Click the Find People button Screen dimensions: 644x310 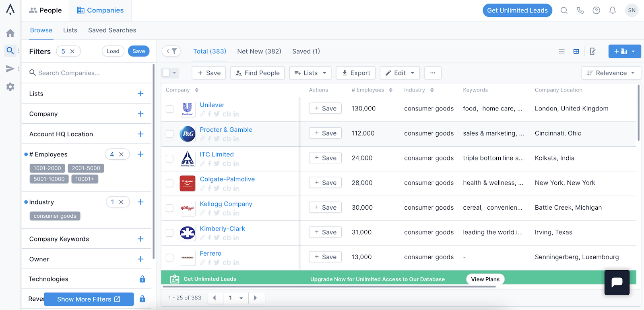point(258,73)
